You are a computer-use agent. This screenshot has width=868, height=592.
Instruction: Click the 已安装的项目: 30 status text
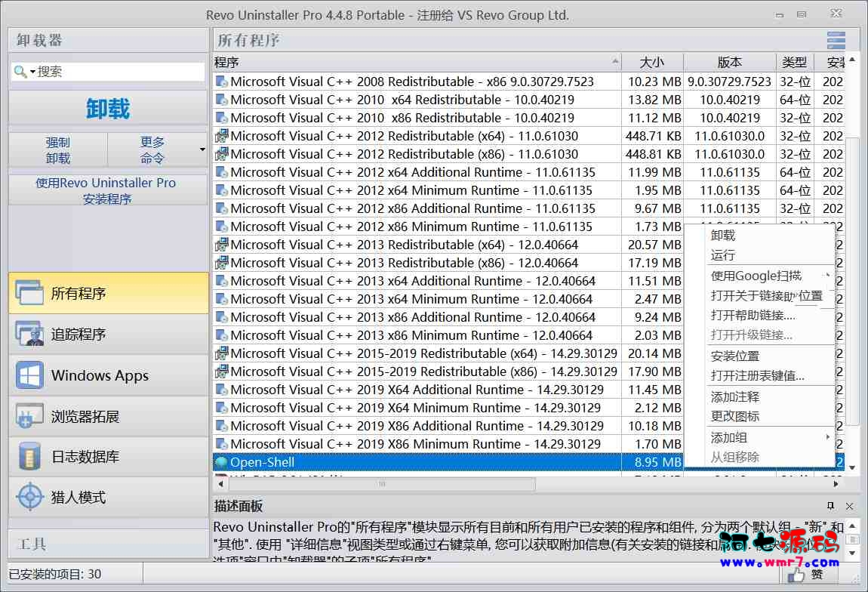[x=55, y=575]
